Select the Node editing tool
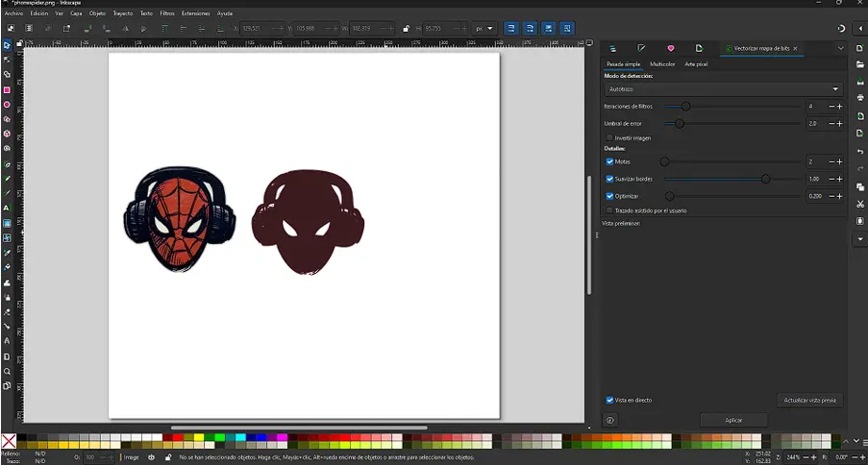This screenshot has width=868, height=465. coord(7,60)
